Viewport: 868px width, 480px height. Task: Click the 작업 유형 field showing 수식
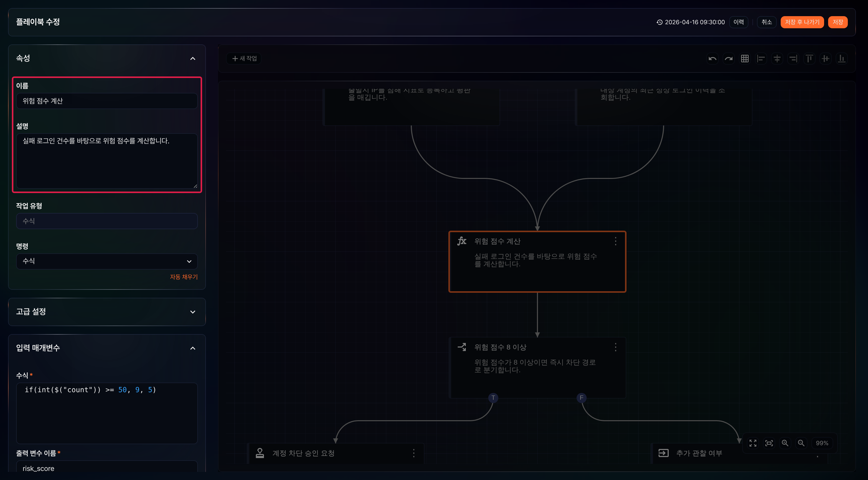click(x=107, y=221)
